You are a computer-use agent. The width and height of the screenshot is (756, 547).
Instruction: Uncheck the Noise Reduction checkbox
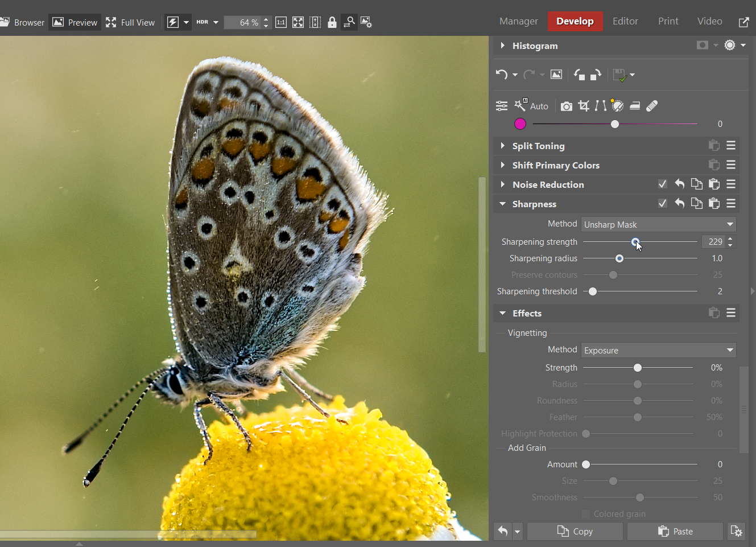[662, 184]
